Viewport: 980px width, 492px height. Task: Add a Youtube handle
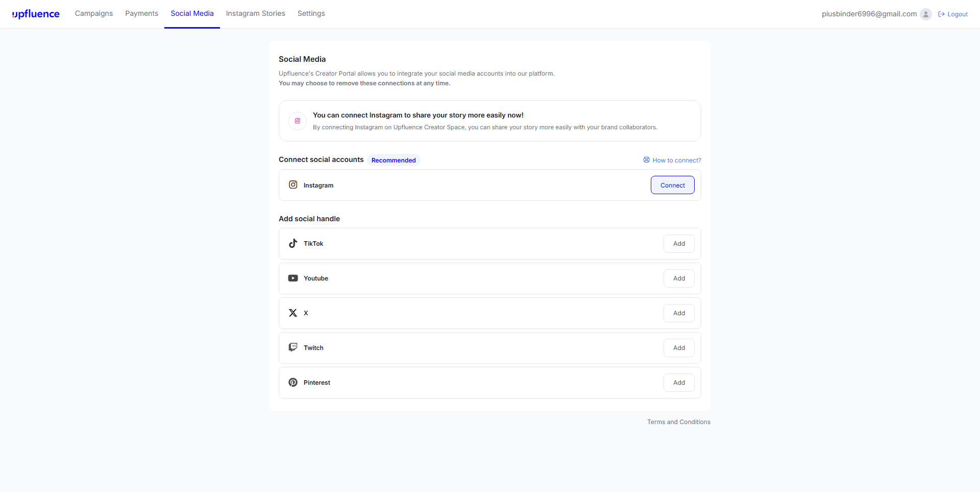pyautogui.click(x=679, y=278)
